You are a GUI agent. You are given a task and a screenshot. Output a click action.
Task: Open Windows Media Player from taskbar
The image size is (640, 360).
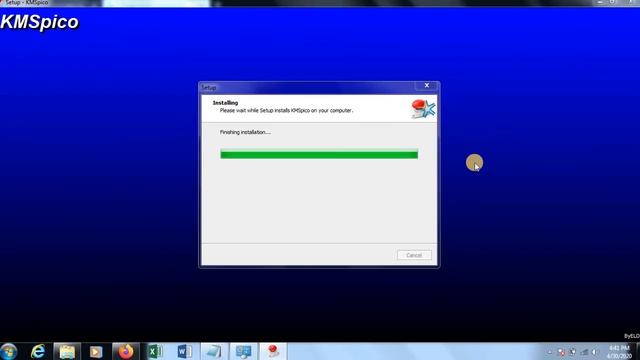coord(96,351)
